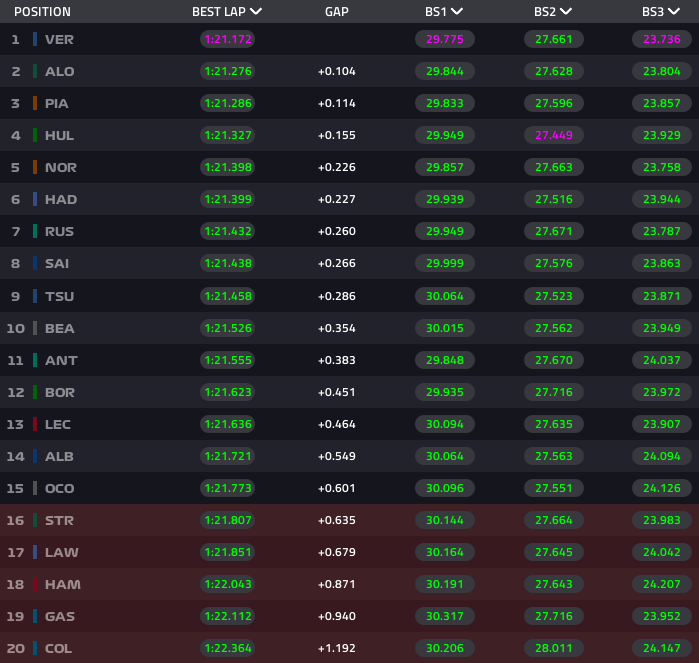
Task: Click the team color bar next to VER
Action: 35,39
